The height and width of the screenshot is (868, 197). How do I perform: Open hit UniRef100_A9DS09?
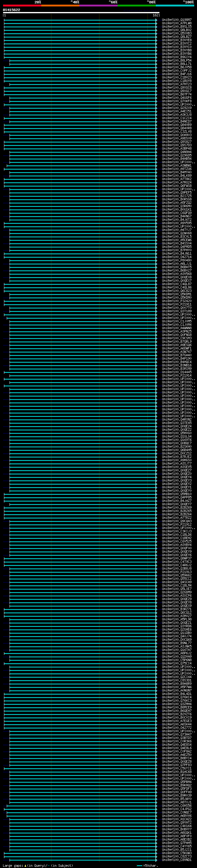pos(176,139)
